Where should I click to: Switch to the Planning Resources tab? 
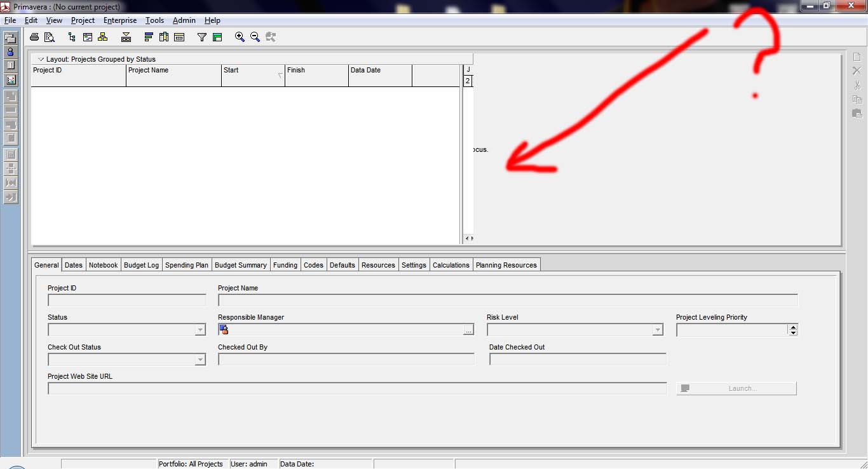click(x=506, y=265)
